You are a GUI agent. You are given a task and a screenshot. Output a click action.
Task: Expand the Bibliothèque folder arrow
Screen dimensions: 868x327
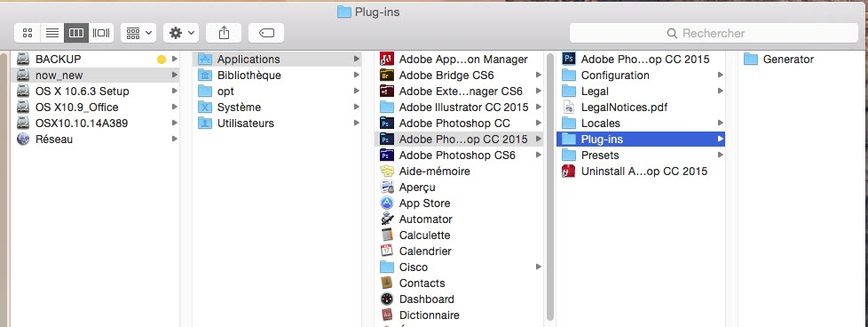click(x=356, y=75)
